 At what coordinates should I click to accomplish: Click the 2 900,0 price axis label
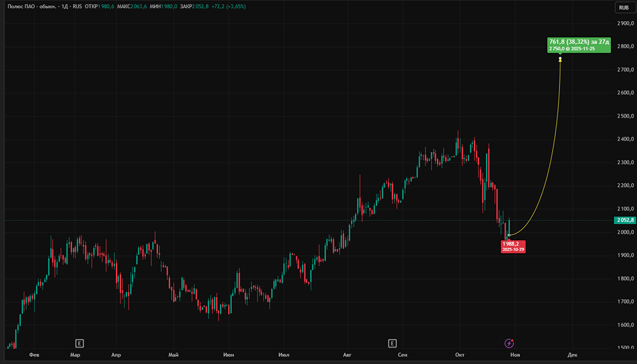(626, 24)
